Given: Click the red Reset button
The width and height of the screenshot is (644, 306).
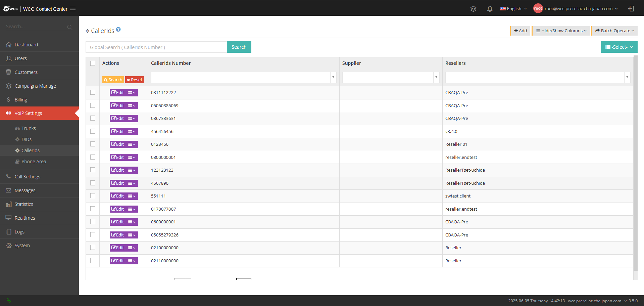Looking at the screenshot, I should (135, 80).
